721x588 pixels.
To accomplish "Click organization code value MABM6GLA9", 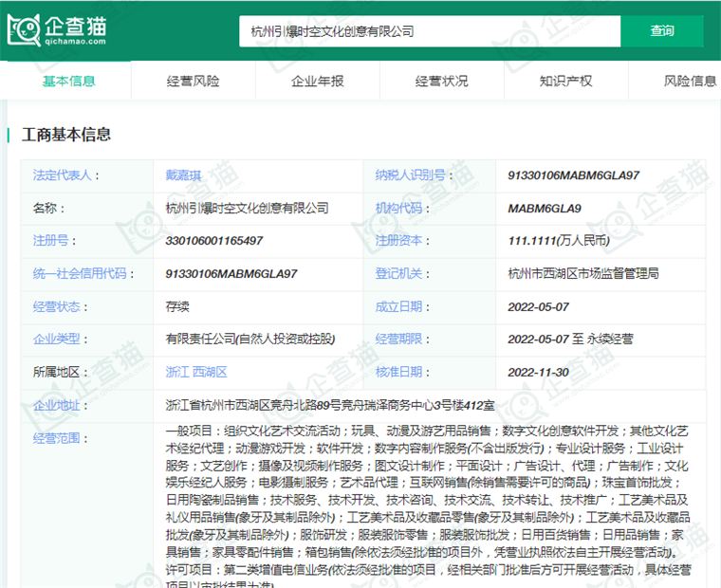I will click(545, 209).
